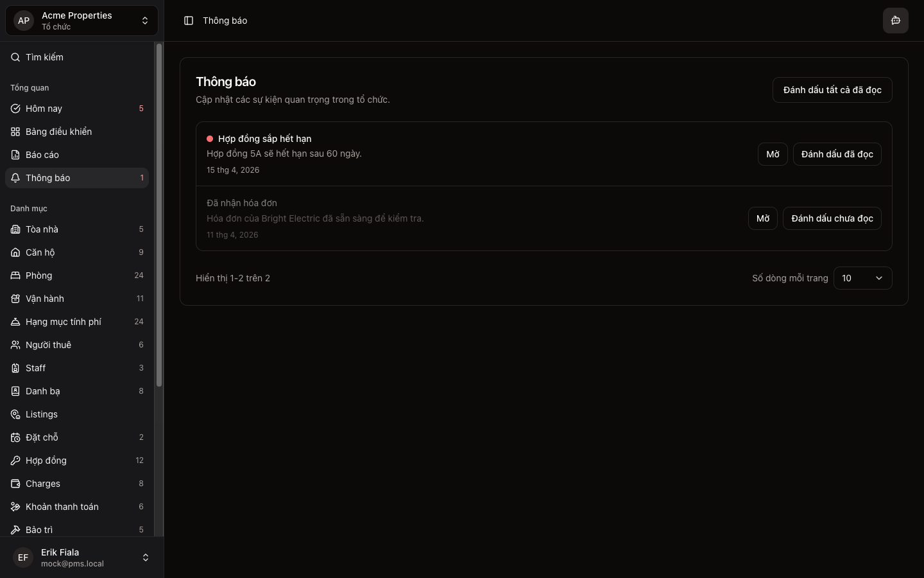Open the contract expiring notification with Mở
The height and width of the screenshot is (578, 924).
[x=773, y=154]
